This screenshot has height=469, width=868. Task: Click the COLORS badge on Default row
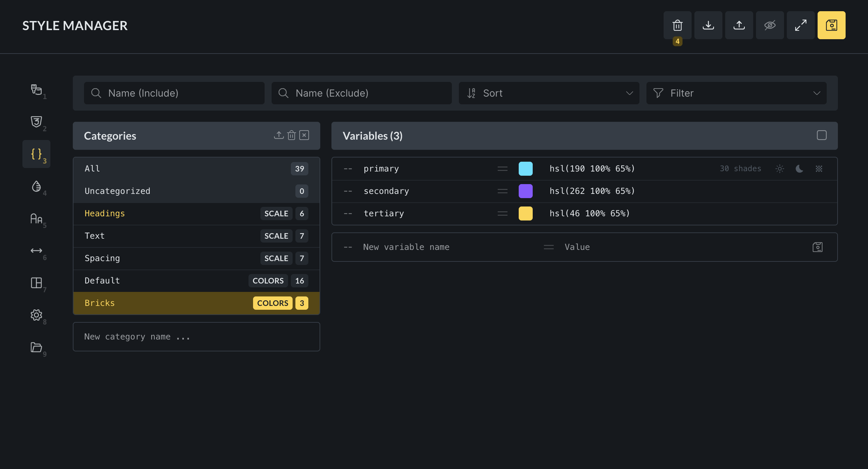(268, 281)
